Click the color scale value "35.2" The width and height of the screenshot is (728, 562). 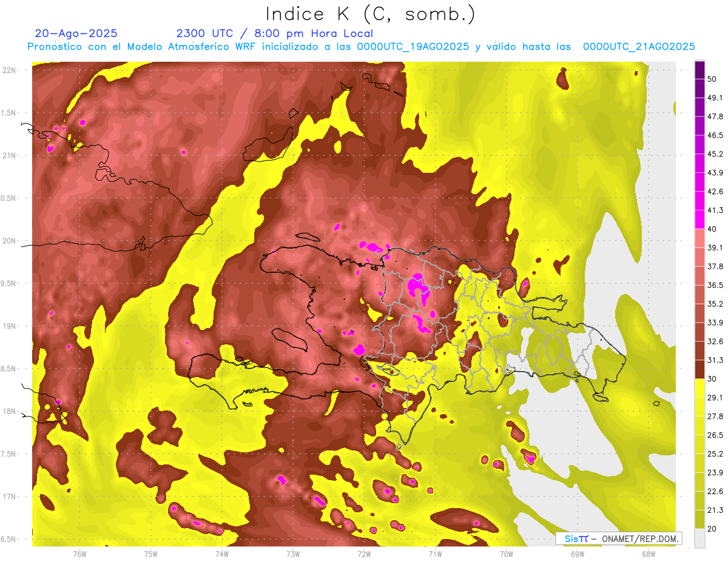click(715, 304)
